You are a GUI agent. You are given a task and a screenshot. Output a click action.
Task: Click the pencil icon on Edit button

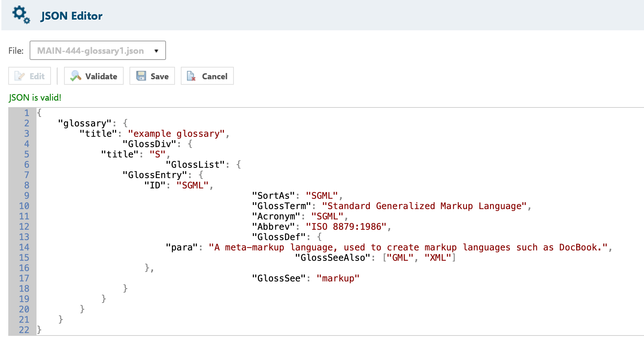[20, 76]
